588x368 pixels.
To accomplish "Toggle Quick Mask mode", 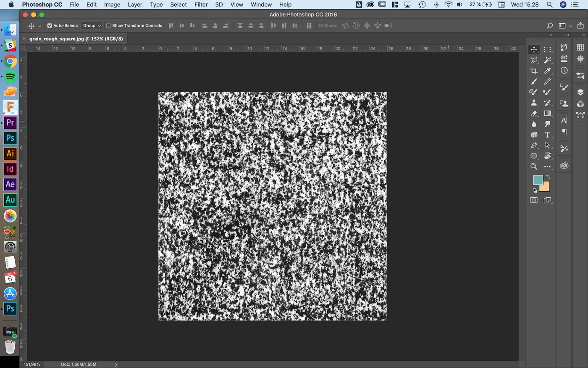I will (534, 200).
